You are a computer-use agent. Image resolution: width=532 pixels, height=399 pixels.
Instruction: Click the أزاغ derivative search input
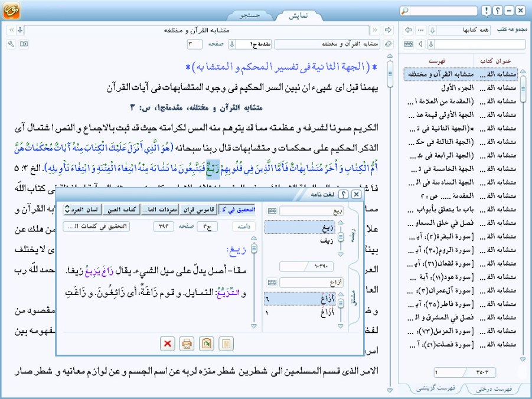click(x=311, y=282)
